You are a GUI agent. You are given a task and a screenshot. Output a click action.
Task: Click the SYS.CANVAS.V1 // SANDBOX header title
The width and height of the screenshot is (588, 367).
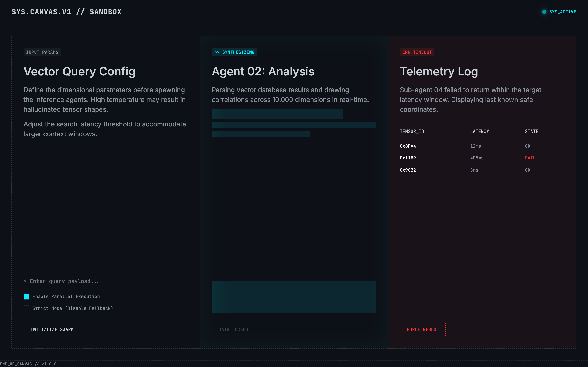coord(67,12)
